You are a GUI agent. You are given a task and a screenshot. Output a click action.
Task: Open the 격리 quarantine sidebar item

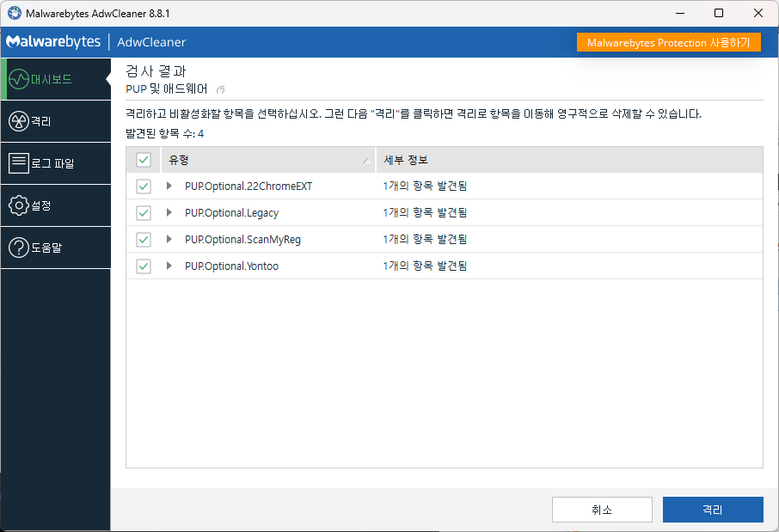pyautogui.click(x=56, y=121)
